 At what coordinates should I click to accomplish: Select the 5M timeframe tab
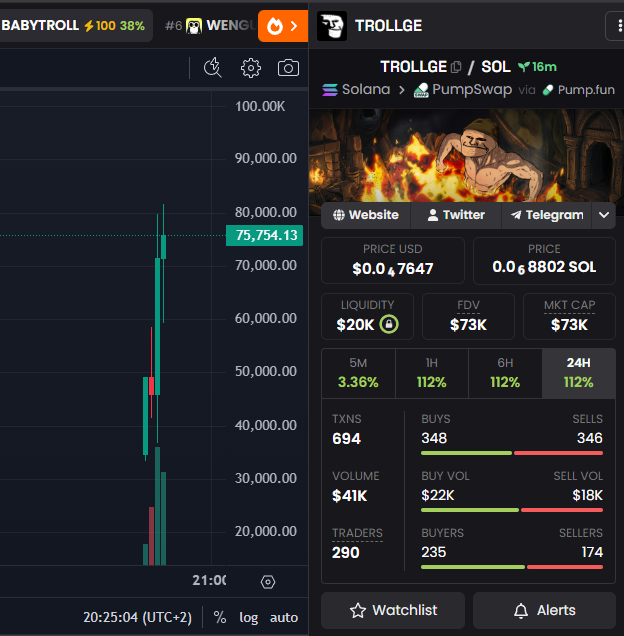(x=358, y=373)
